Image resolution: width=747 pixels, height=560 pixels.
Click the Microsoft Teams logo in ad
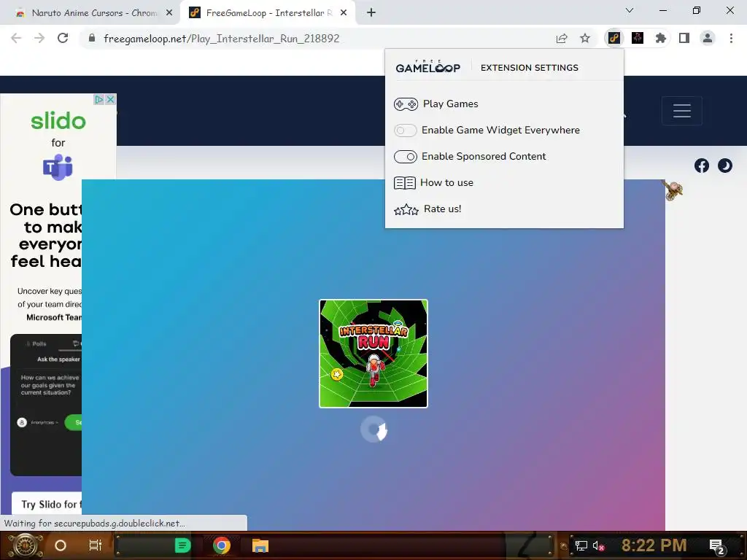(58, 168)
